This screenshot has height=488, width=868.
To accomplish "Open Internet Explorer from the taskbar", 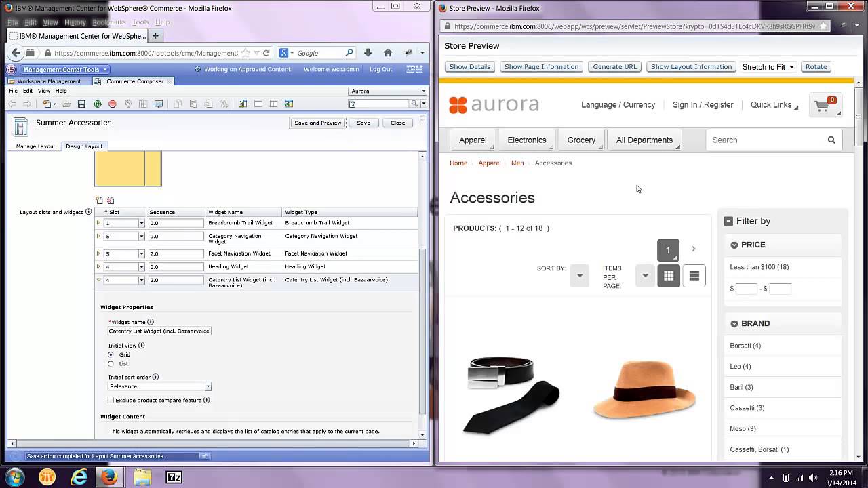I will (79, 477).
